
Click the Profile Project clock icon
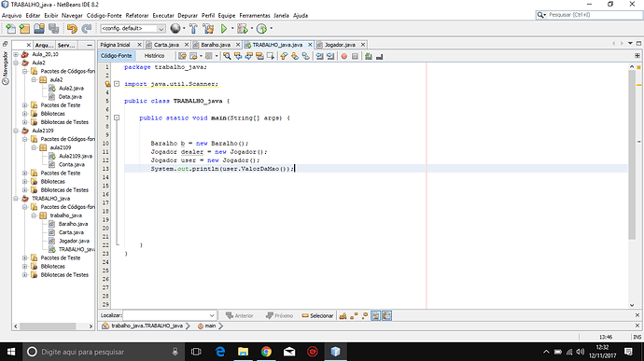tap(261, 29)
